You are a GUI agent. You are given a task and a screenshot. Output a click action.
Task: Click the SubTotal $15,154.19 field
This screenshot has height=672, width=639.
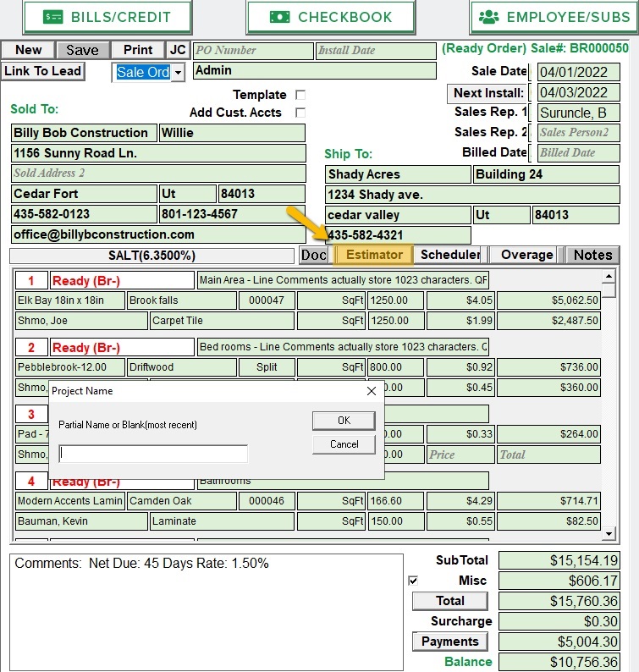[x=559, y=560]
